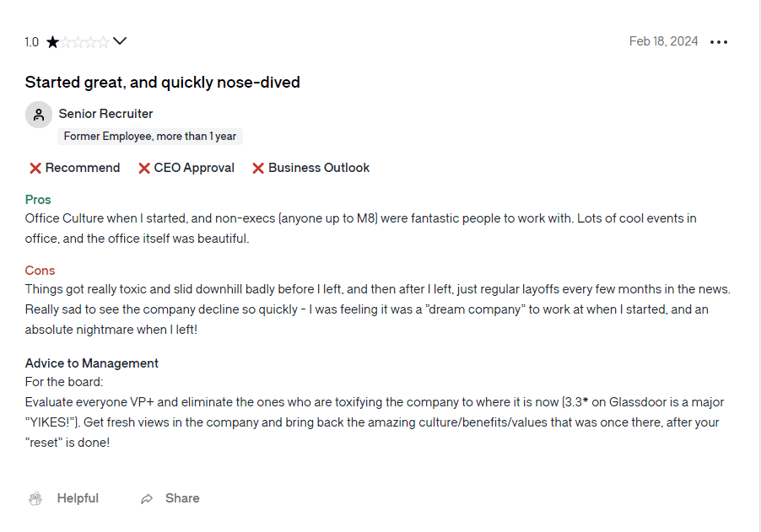Mark the review as Helpful
The width and height of the screenshot is (761, 532).
coord(63,498)
